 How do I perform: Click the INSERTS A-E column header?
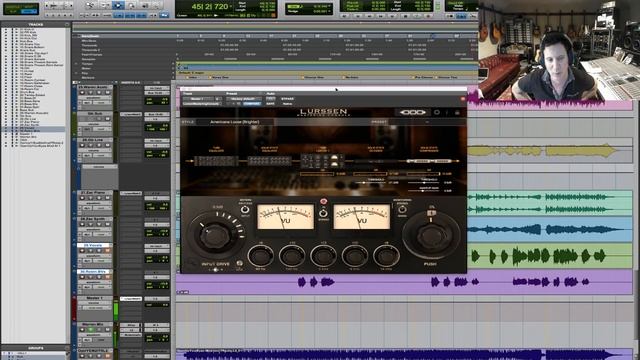coord(130,83)
